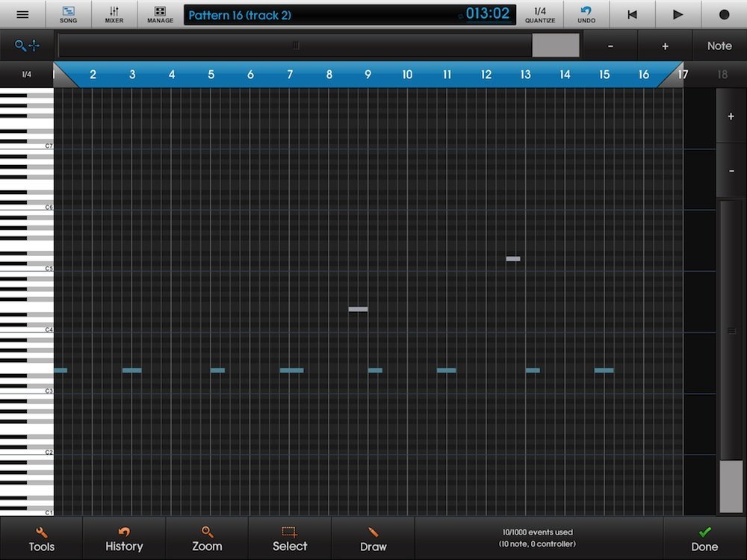
Task: Select the blue note at bar 9
Action: point(375,370)
